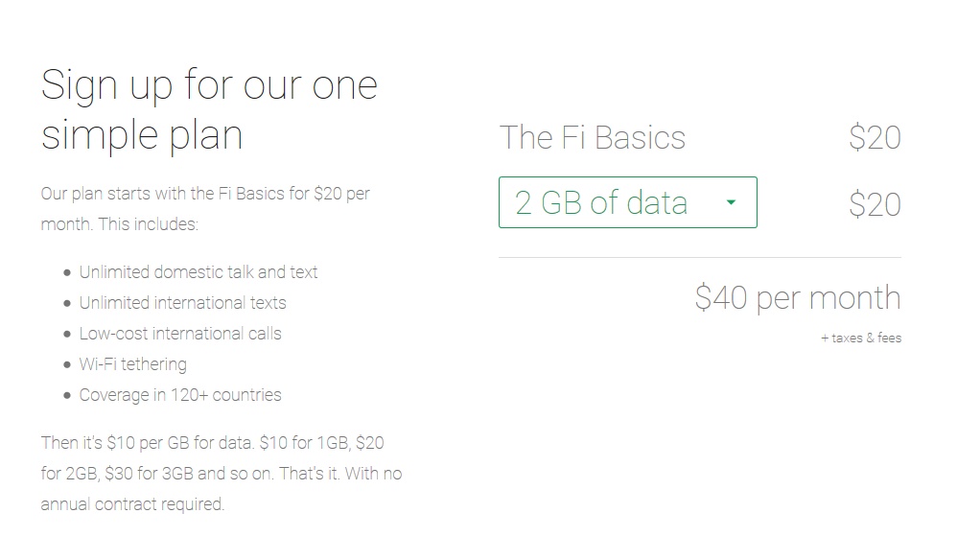Click the Sign up for our one simple plan heading
957x560 pixels.
point(207,108)
